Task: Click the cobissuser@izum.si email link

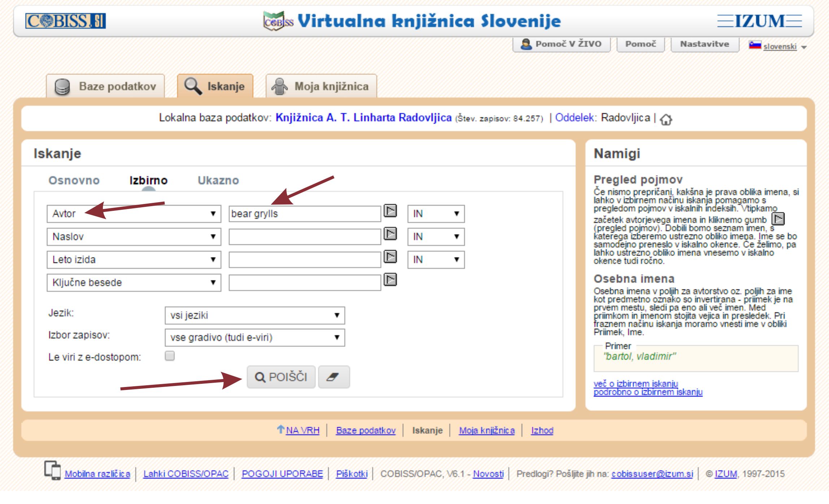Action: [x=652, y=474]
